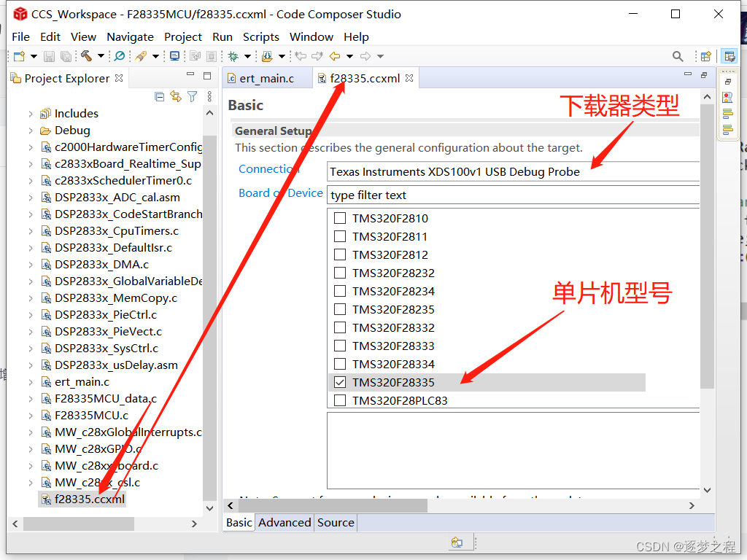Image resolution: width=747 pixels, height=560 pixels.
Task: Enable the TMS320F28PLC83 checkbox
Action: pyautogui.click(x=340, y=400)
